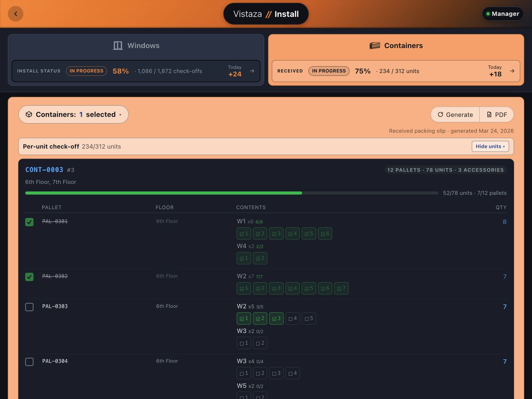Screen dimensions: 532x399
Task: Click quantity 7 for PAL-0302
Action: 505,277
